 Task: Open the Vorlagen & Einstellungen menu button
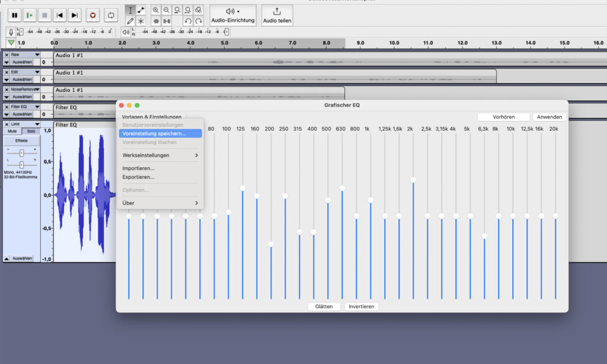(x=152, y=117)
